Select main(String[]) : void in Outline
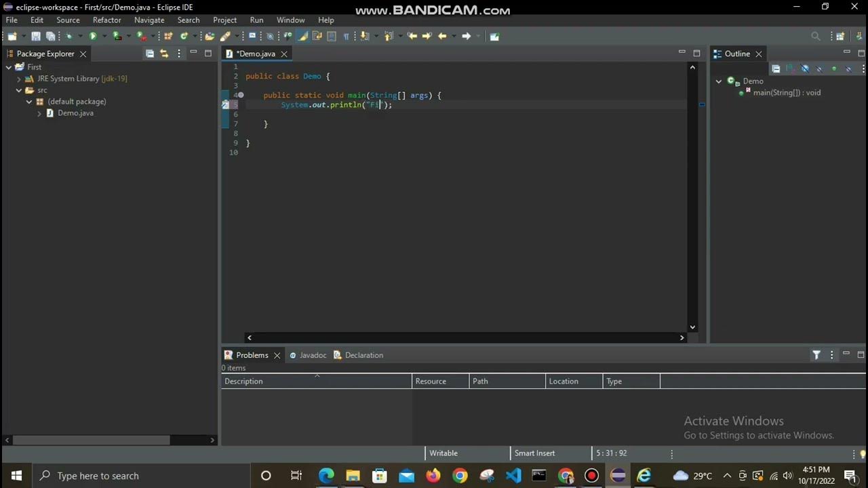 787,93
